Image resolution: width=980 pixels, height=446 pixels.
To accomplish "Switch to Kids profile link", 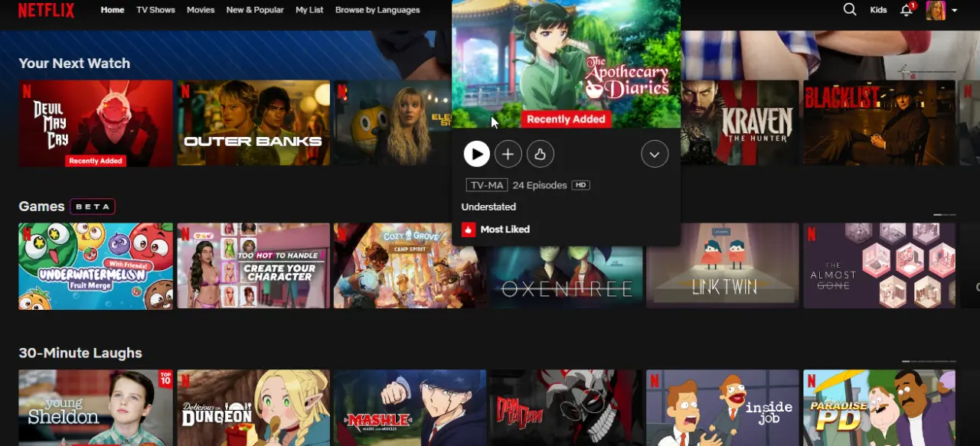I will coord(878,10).
